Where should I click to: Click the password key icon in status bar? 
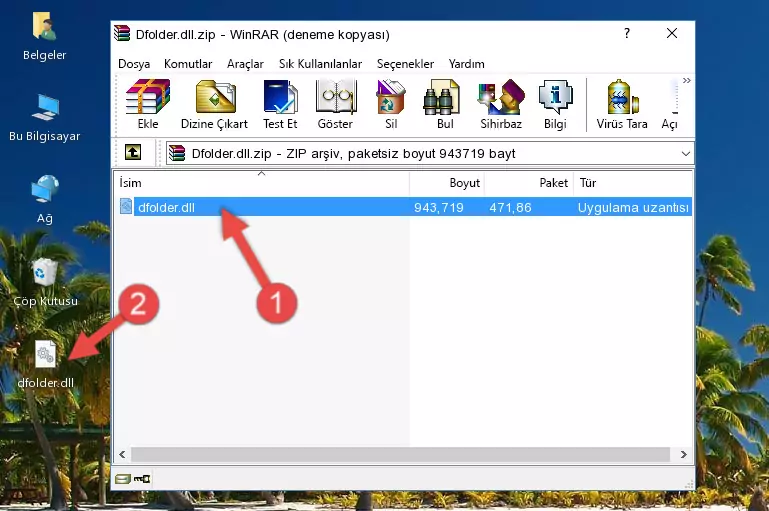(142, 479)
